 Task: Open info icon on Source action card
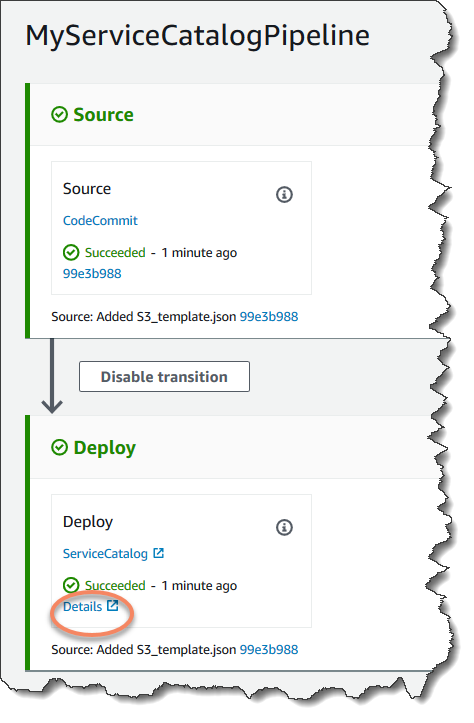(x=284, y=195)
